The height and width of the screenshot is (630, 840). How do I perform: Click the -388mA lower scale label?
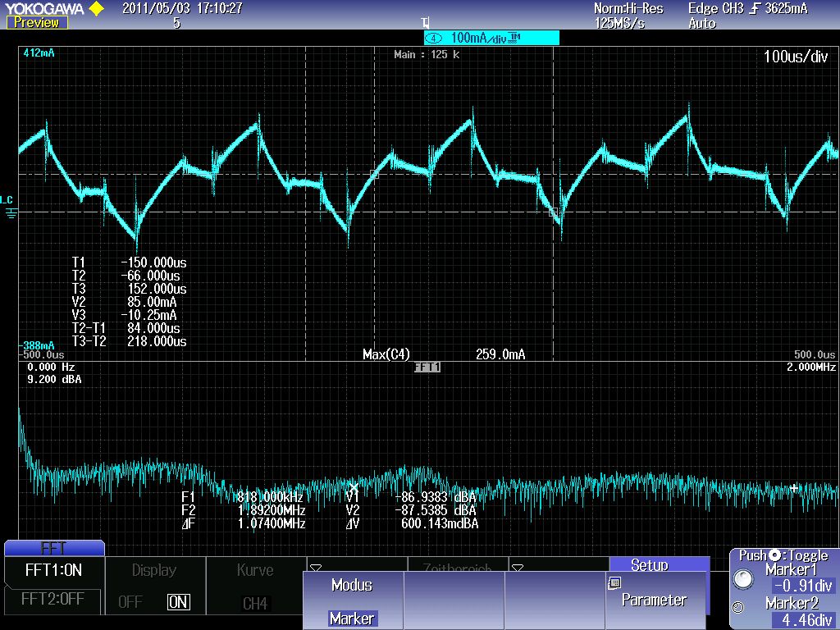tap(38, 345)
